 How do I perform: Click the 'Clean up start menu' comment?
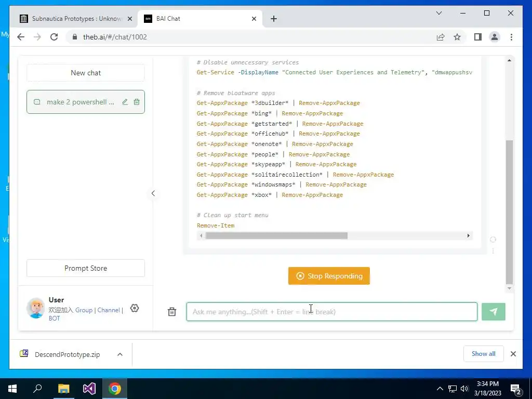click(232, 215)
